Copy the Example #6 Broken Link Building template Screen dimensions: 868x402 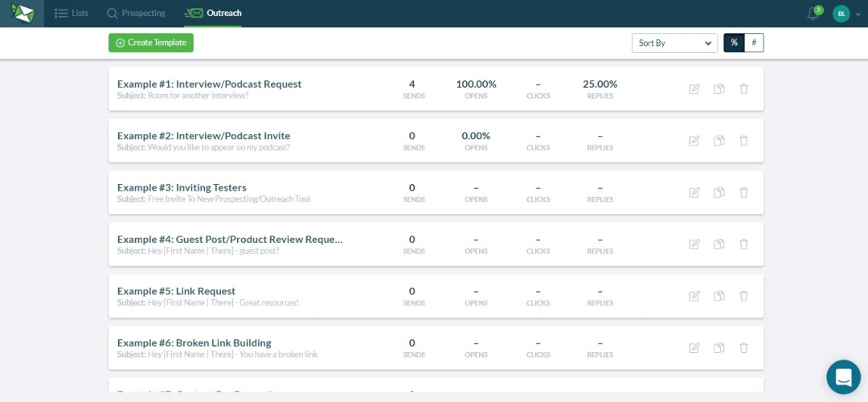[x=719, y=348]
